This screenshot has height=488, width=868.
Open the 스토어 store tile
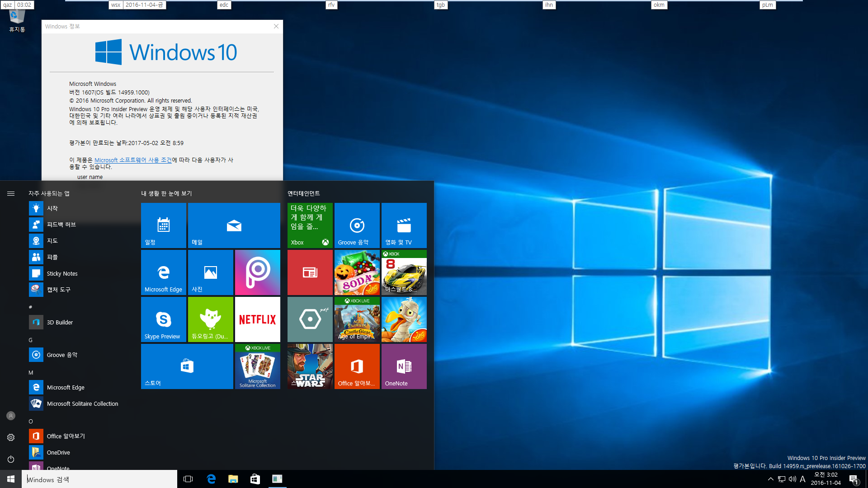click(x=187, y=366)
